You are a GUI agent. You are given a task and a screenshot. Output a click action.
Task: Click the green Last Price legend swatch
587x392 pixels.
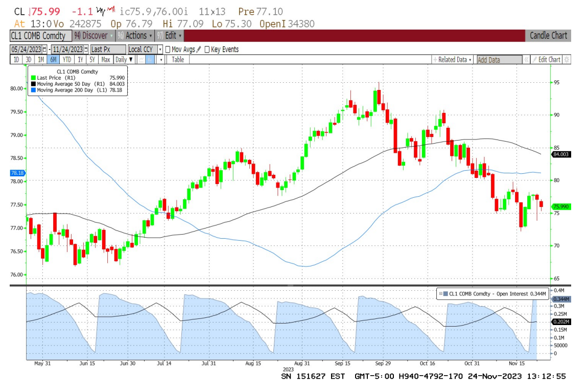point(33,78)
